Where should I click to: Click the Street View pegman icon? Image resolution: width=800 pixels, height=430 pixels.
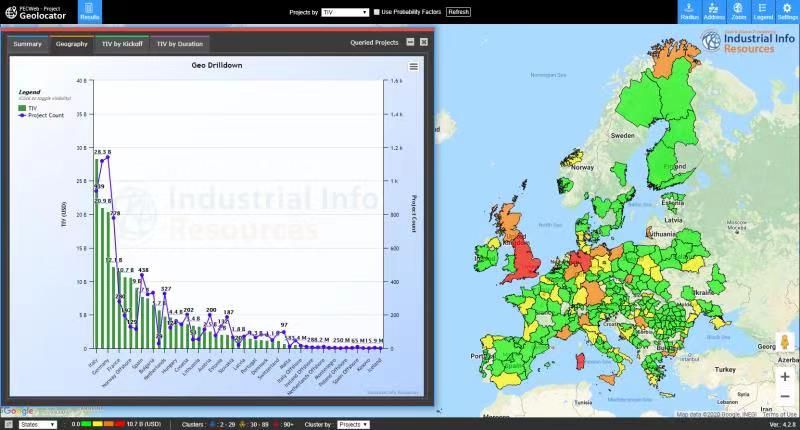(x=785, y=343)
